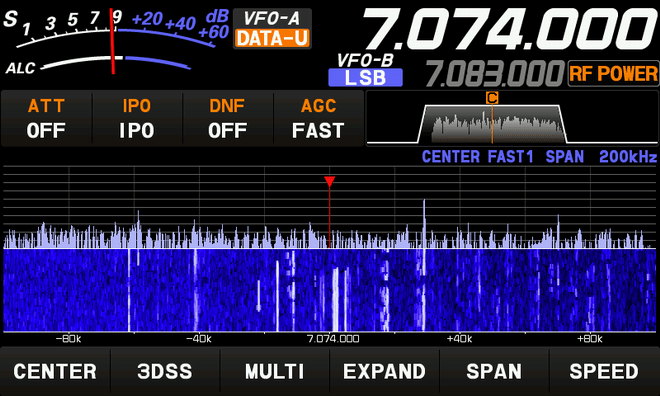Tap the 7.074.000 scope center label

coord(333,339)
